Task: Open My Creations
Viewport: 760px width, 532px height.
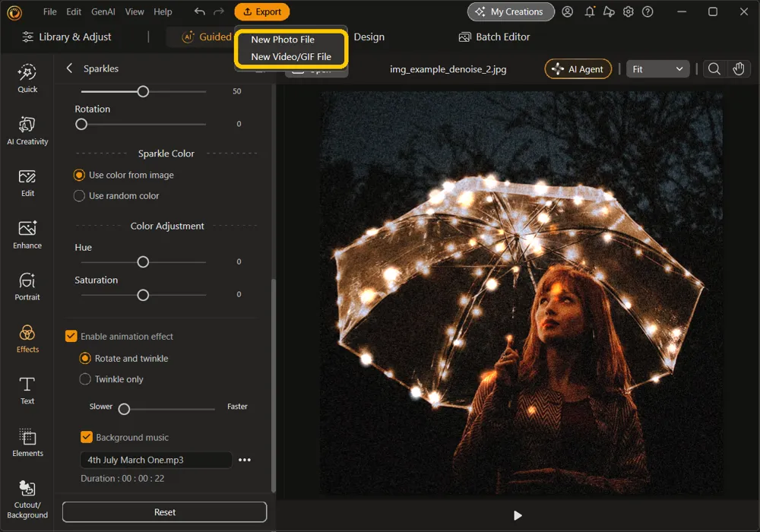Action: (x=511, y=11)
